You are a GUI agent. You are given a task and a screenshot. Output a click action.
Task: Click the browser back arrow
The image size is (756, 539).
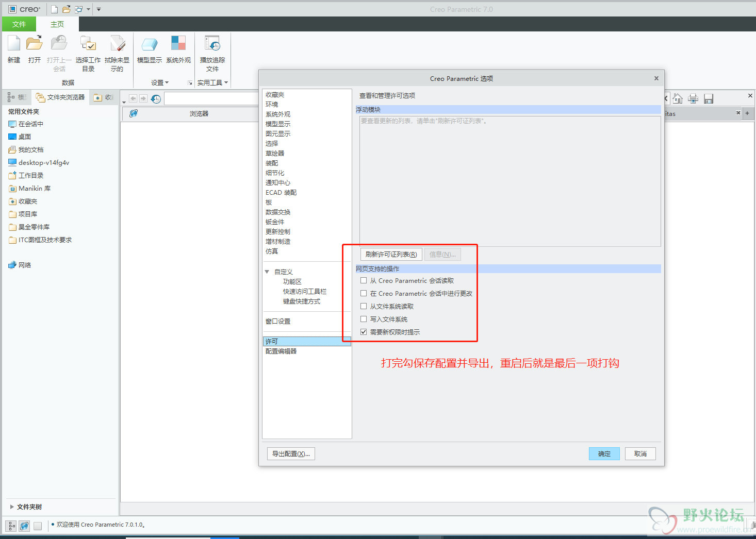[133, 98]
